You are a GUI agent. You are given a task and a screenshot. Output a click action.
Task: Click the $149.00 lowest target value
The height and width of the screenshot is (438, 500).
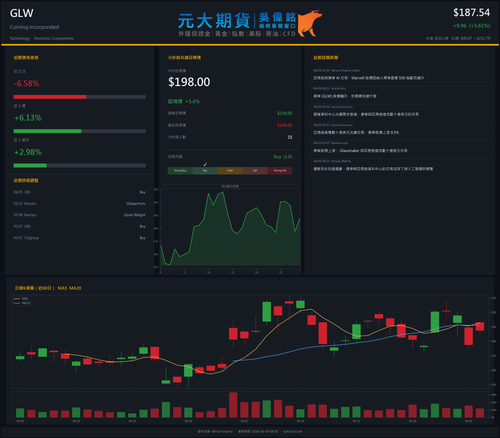285,125
